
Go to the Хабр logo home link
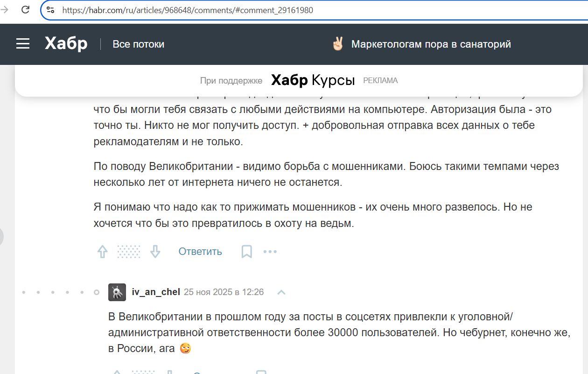pos(66,44)
